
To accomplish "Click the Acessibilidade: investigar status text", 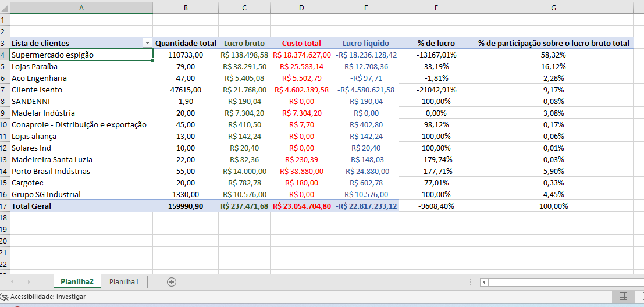I will pos(48,297).
